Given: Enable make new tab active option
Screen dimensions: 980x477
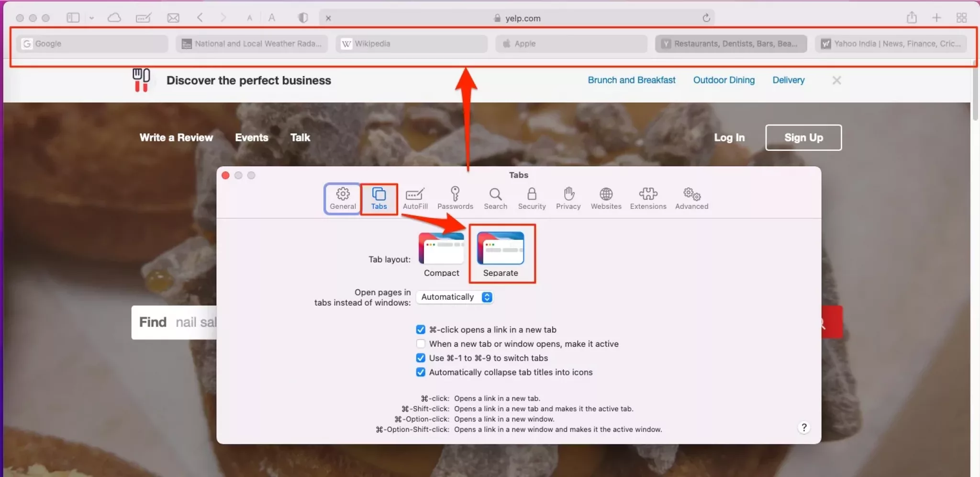Looking at the screenshot, I should click(x=421, y=344).
